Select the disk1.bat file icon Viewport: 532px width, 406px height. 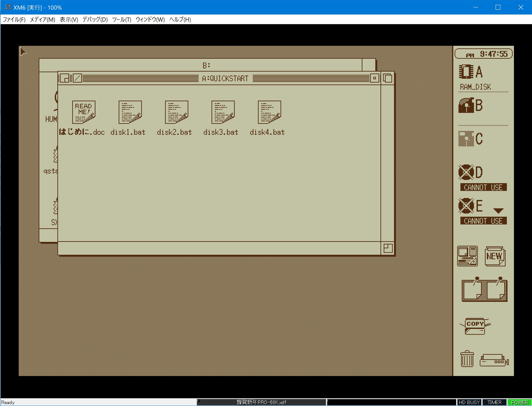tap(130, 112)
